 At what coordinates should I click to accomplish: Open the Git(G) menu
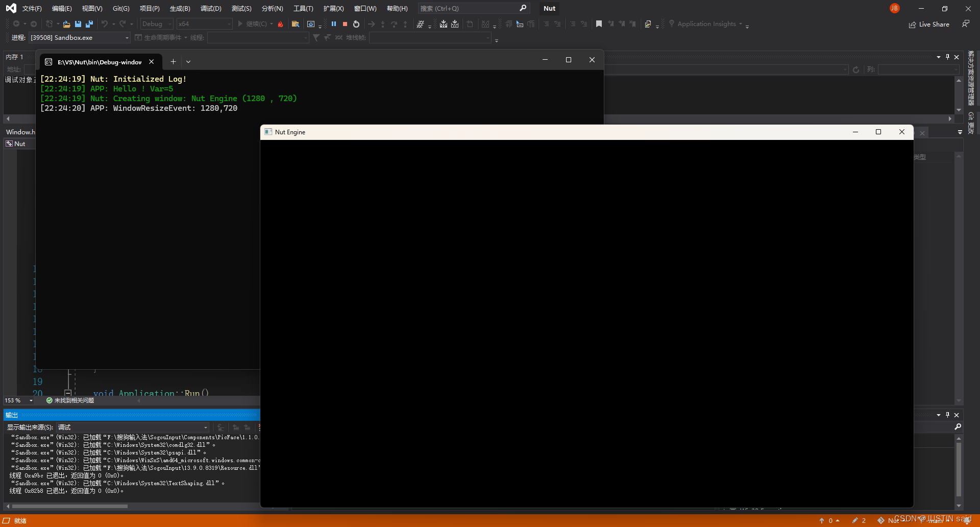point(121,8)
